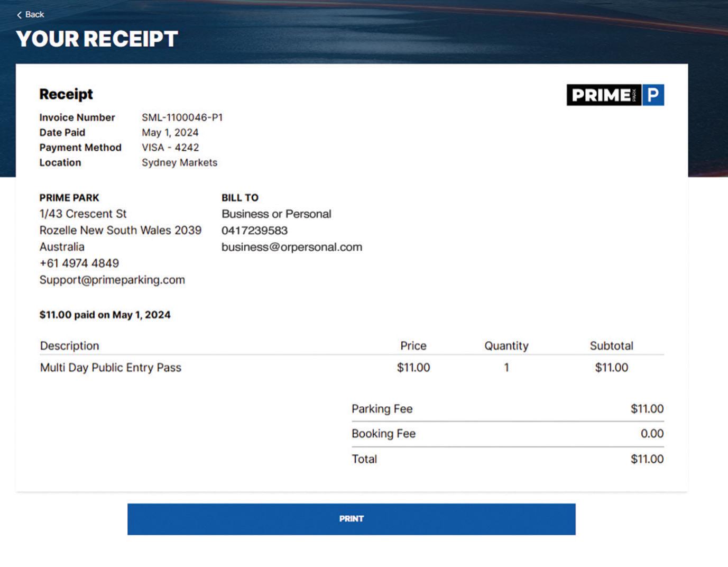Click the YOUR RECEIPT page heading

click(x=97, y=39)
